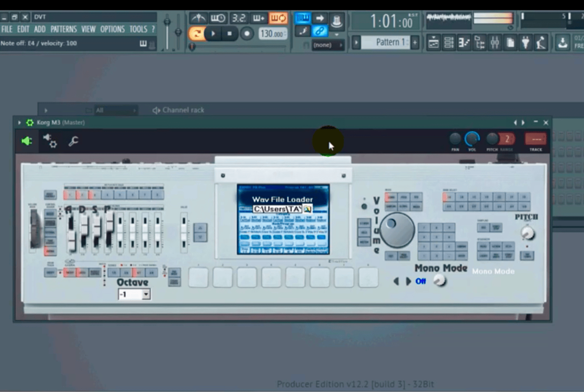Click the large Volume dial on Korg M3
Screen dimensions: 584x392
coord(397,230)
